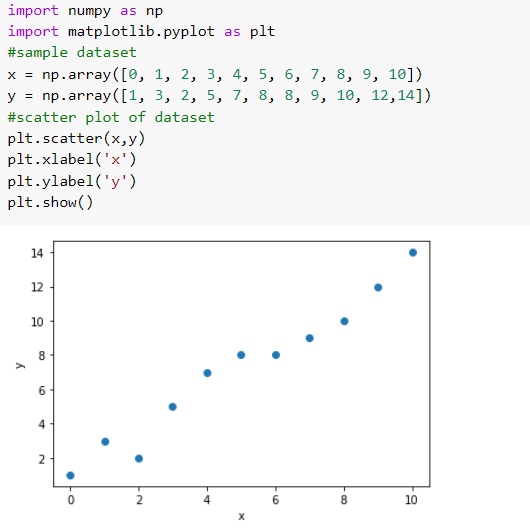Click the y-axis tick label '4'
The image size is (530, 530).
42,424
